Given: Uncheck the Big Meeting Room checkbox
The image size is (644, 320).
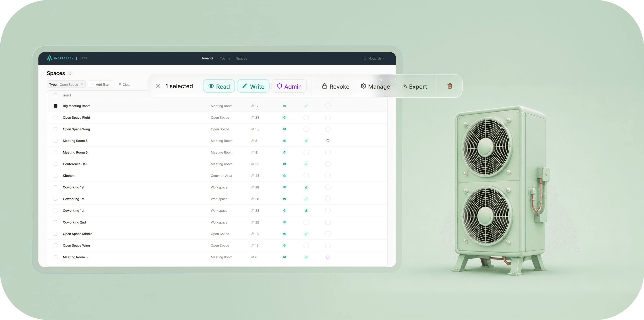Looking at the screenshot, I should pyautogui.click(x=56, y=106).
